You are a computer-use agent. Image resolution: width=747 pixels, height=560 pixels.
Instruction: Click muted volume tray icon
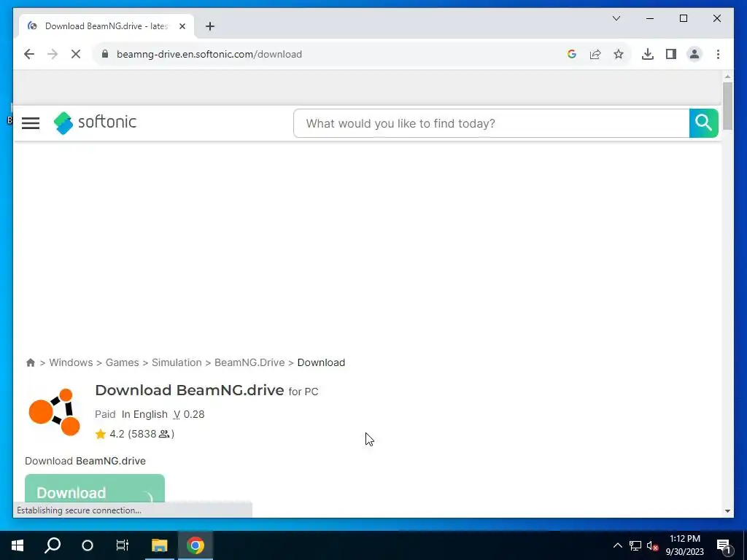[x=652, y=545]
